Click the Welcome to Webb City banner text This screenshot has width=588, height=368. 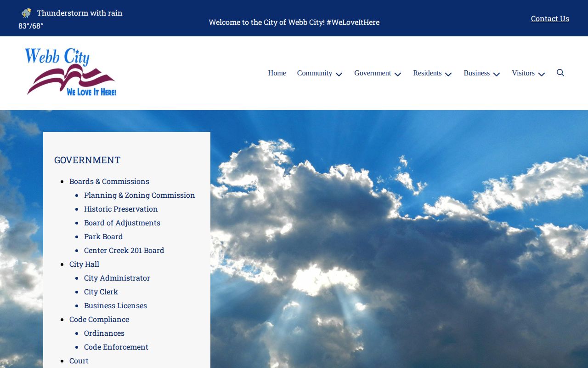294,22
